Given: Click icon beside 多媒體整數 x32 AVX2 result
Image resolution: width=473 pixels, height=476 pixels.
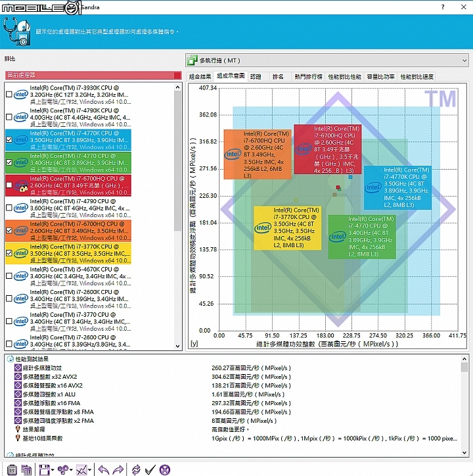Looking at the screenshot, I should 18,377.
